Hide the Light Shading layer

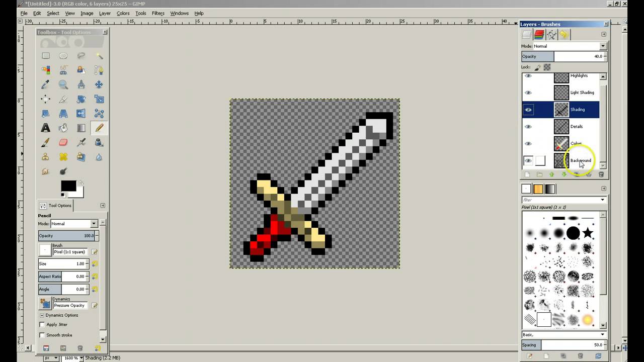coord(528,93)
